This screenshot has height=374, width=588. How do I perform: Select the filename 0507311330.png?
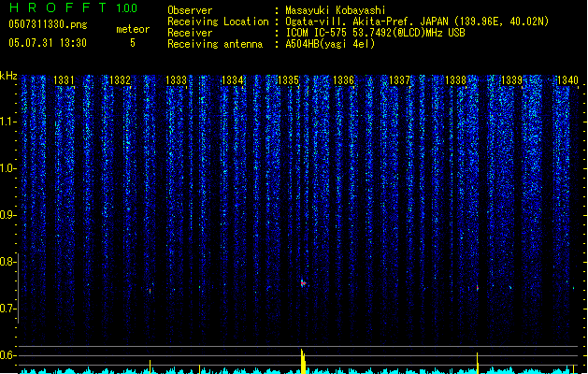tap(48, 24)
